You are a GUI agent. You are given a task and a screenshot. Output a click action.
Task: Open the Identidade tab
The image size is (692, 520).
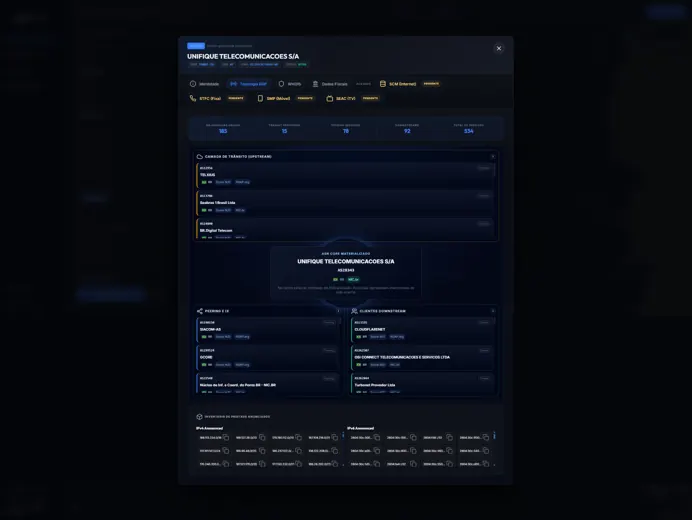coord(204,84)
